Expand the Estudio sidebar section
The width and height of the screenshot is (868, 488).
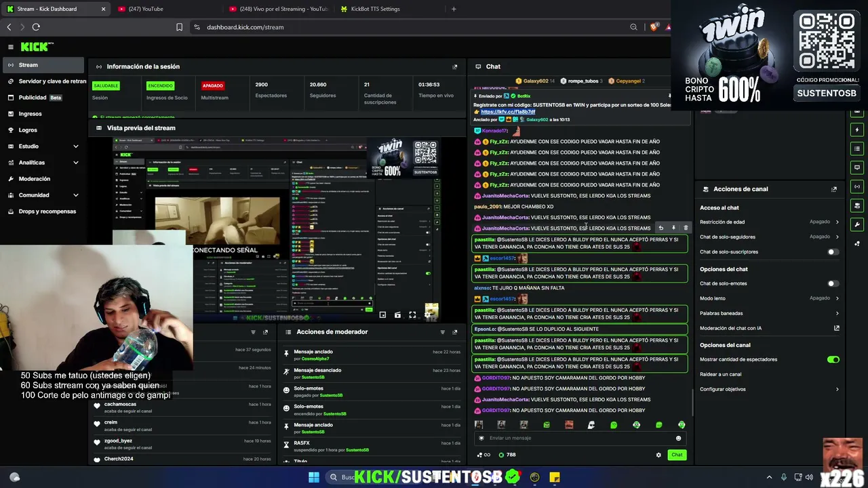(x=75, y=146)
